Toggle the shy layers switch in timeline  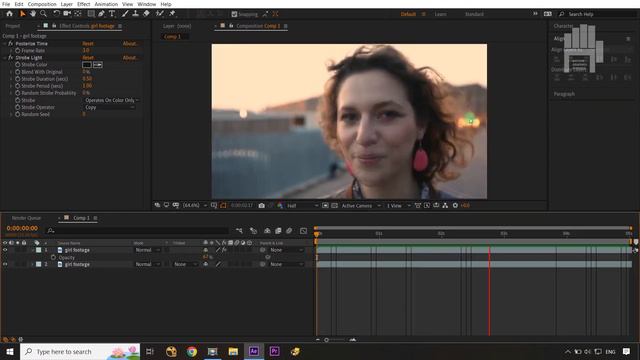(267, 231)
